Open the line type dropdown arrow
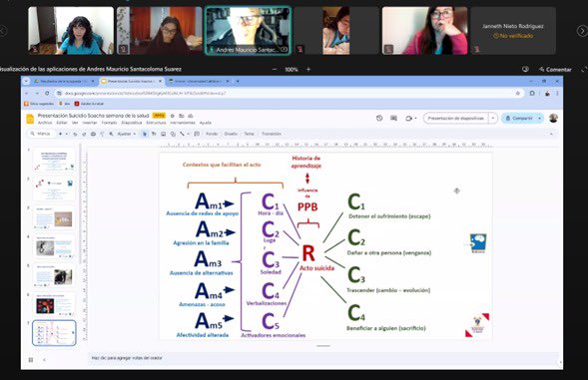The image size is (588, 380). pos(188,134)
